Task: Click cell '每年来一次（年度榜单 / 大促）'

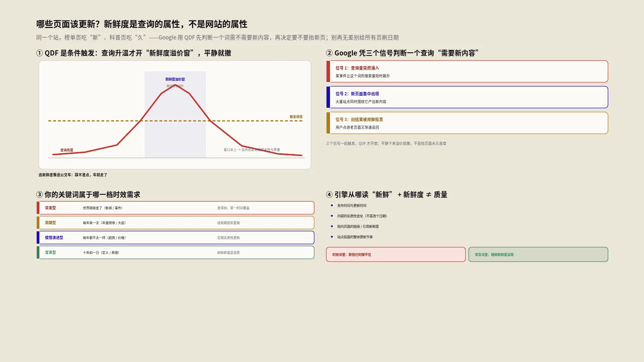Action: (104, 223)
